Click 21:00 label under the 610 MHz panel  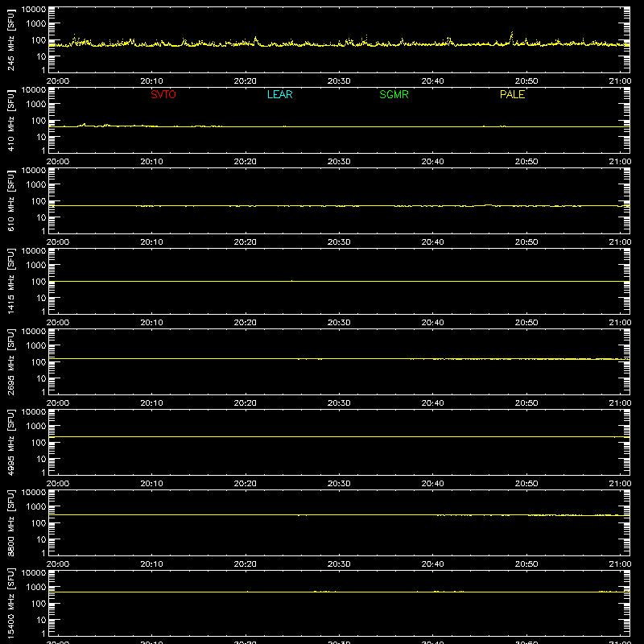(x=620, y=242)
